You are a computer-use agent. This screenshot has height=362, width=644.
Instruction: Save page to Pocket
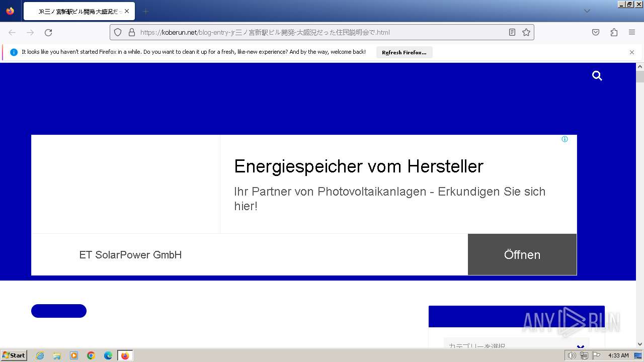(x=596, y=32)
